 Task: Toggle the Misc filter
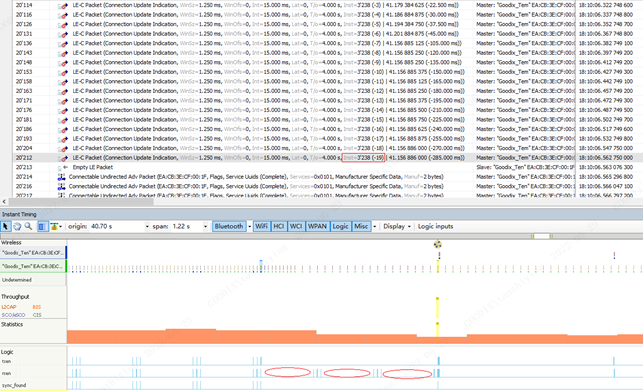(x=361, y=226)
